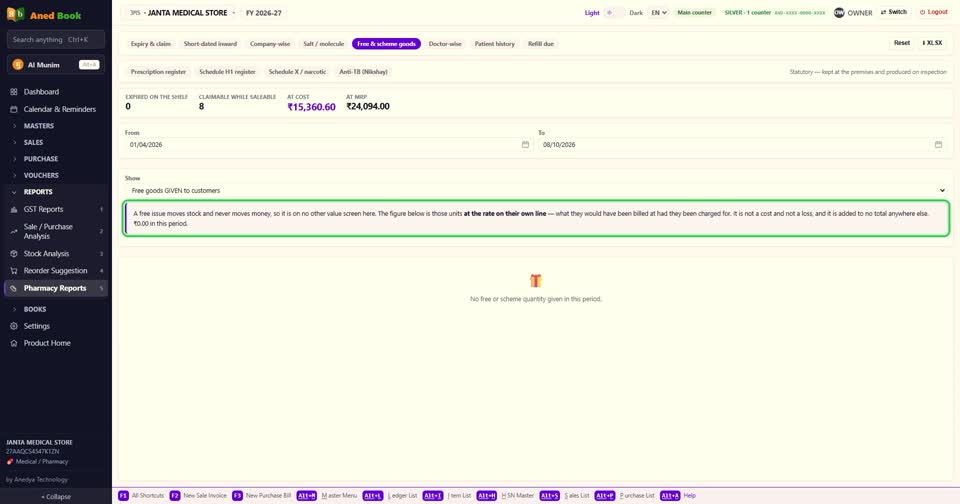Image resolution: width=960 pixels, height=504 pixels.
Task: Click the F3 New Purchase Bill shortcut
Action: (261, 495)
